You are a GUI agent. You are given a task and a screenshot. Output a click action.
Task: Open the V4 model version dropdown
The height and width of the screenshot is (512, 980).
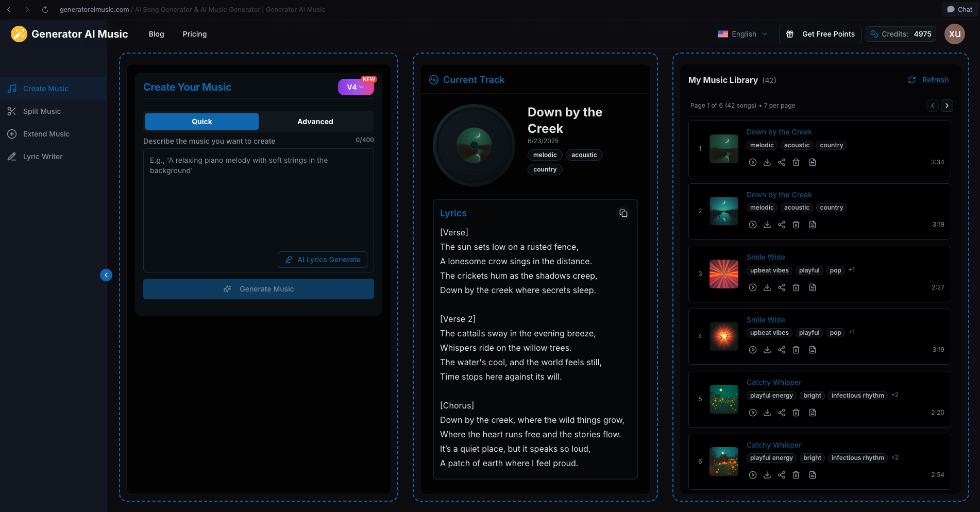tap(356, 87)
